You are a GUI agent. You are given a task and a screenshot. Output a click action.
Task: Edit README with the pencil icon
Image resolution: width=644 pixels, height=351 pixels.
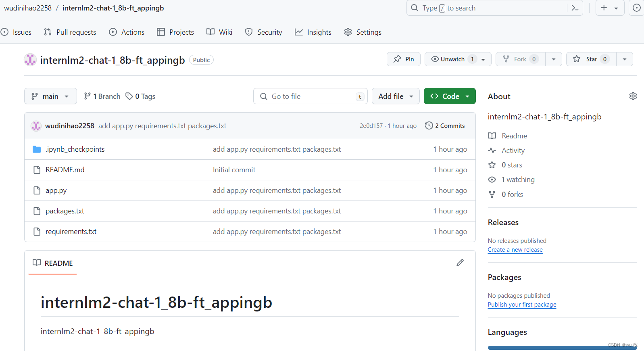click(460, 263)
